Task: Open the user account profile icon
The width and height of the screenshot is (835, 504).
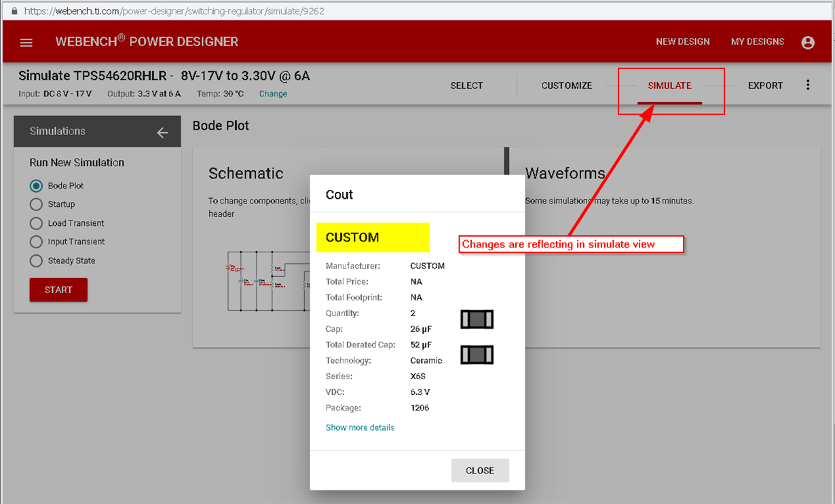Action: [808, 43]
